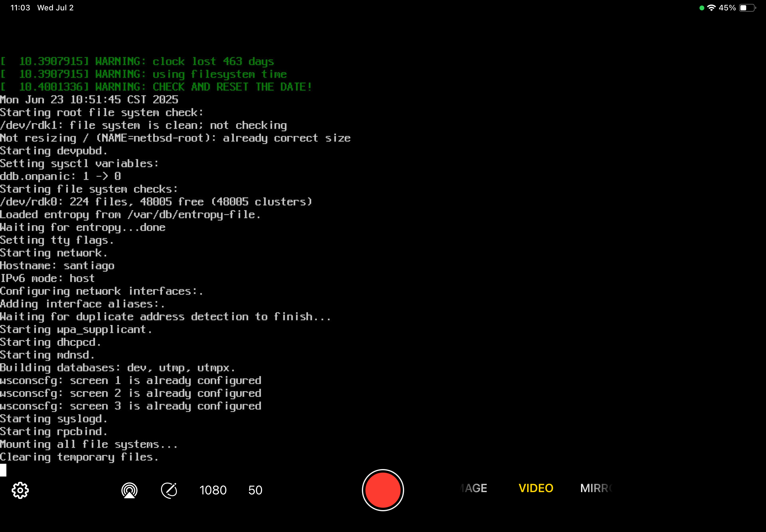Tap the white terminal cursor block
Screen dimensions: 766x532
(3, 470)
